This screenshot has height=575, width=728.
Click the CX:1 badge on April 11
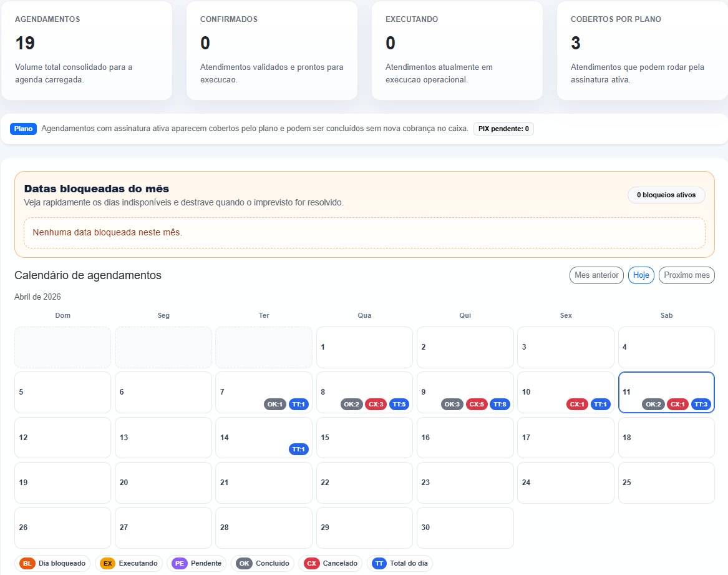coord(679,404)
